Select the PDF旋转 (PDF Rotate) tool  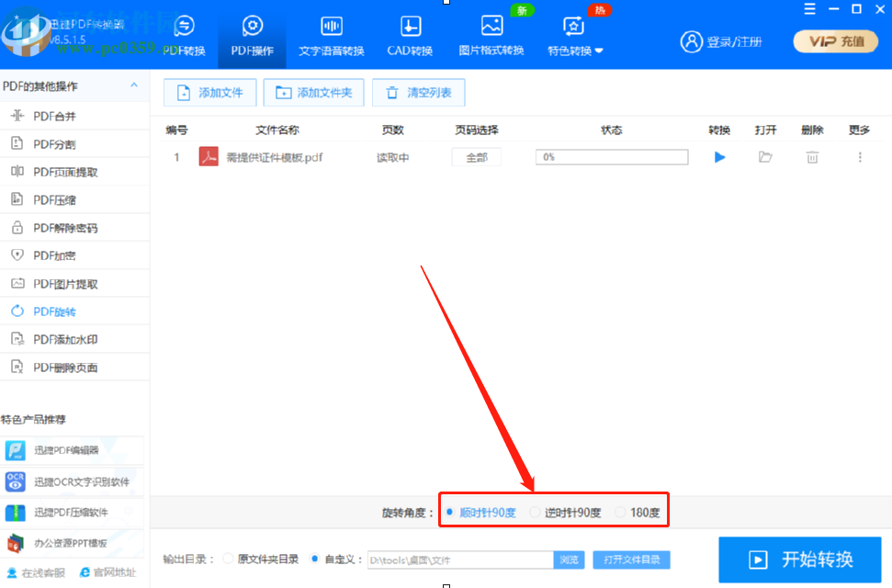(x=55, y=311)
